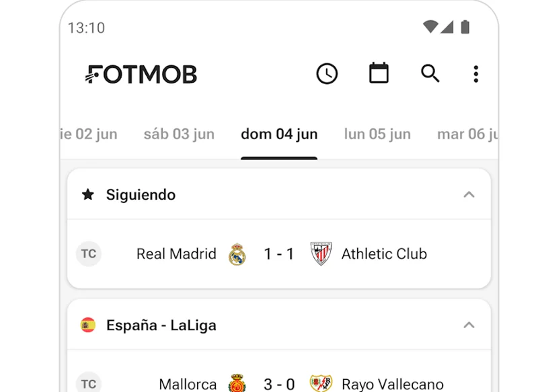Collapse the Siguiendo section chevron
This screenshot has height=392, width=538.
point(469,195)
